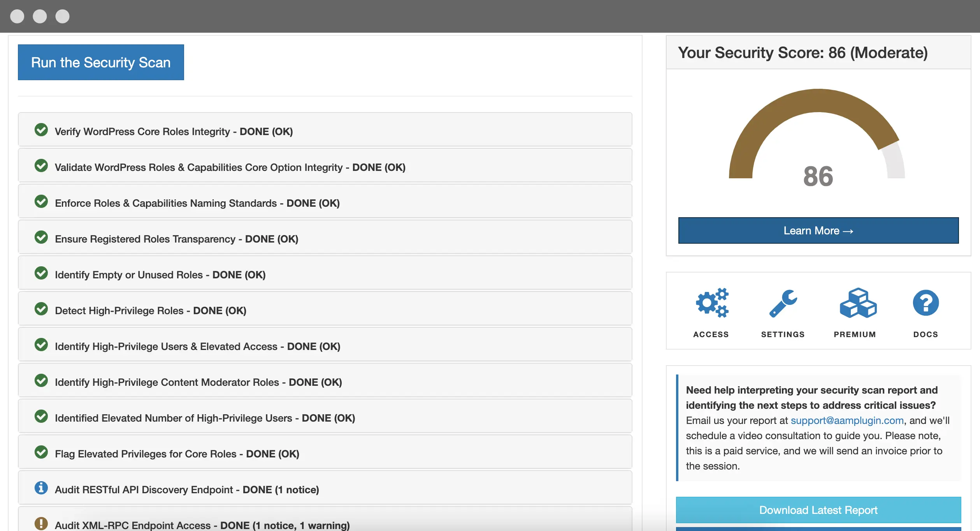Click info icon for Audit RESTful API Discovery Endpoint

pos(41,488)
